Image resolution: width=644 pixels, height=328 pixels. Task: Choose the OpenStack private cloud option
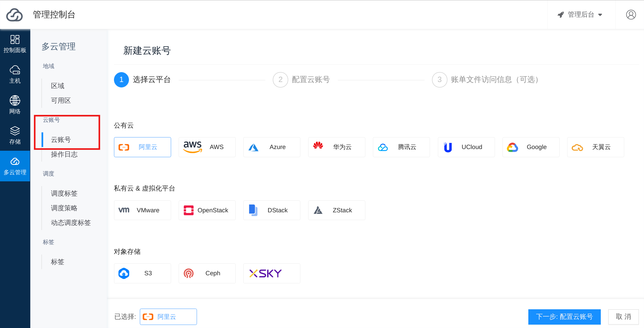(x=207, y=210)
